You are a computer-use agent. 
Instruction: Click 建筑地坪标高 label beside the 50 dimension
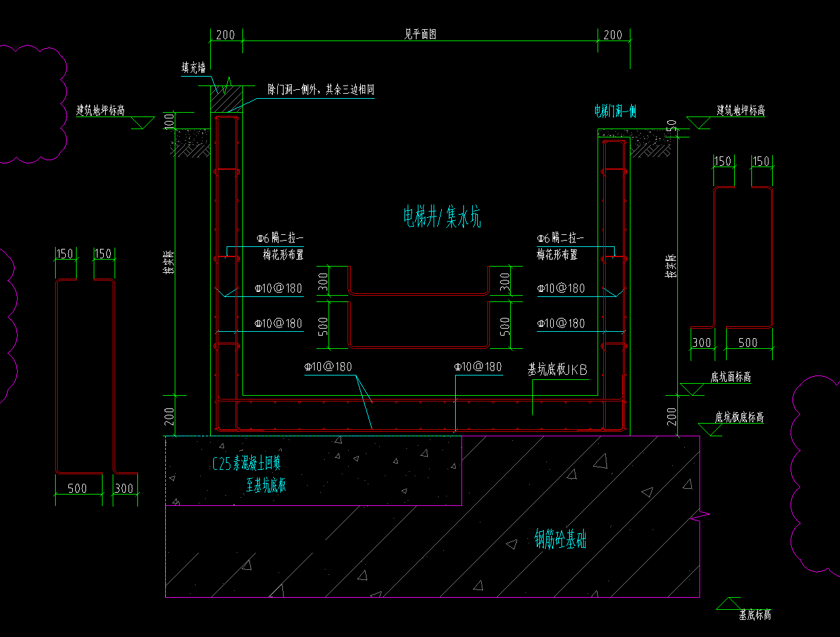point(741,110)
